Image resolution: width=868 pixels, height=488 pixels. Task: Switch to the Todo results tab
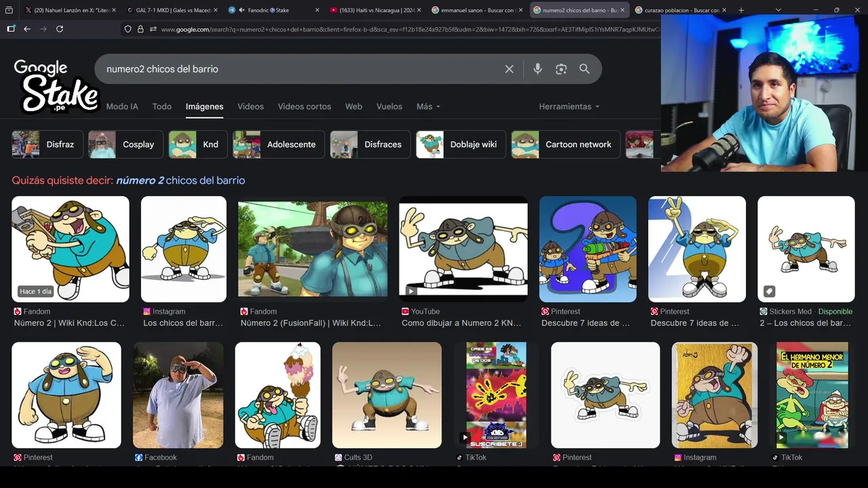coord(162,106)
